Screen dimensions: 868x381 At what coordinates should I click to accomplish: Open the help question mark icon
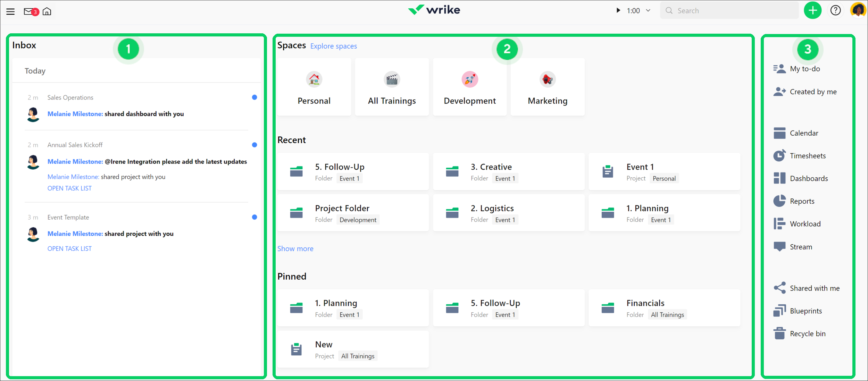pyautogui.click(x=836, y=10)
